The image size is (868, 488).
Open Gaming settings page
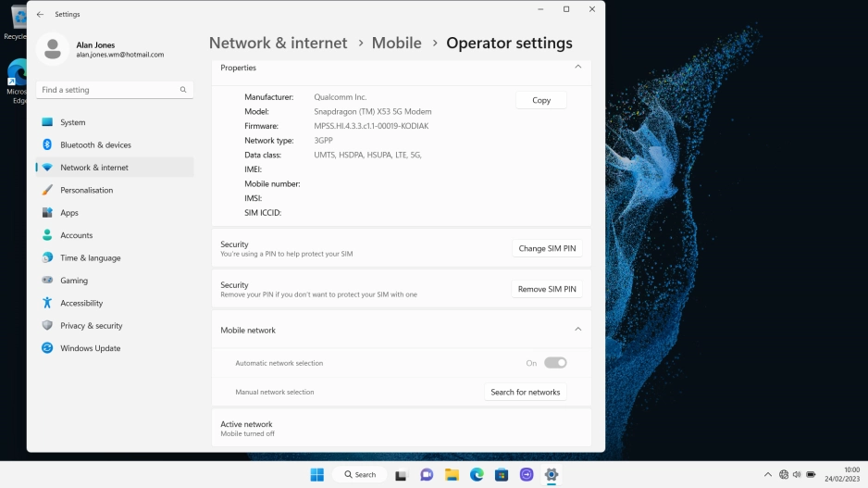coord(74,281)
